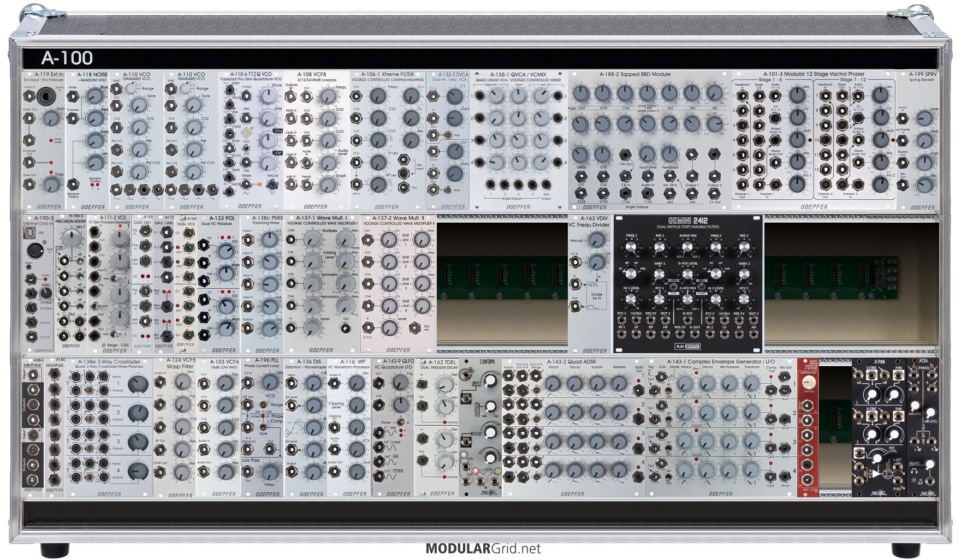Select the A-108 VCF8 lowpass module
The image size is (967, 560).
[317, 140]
